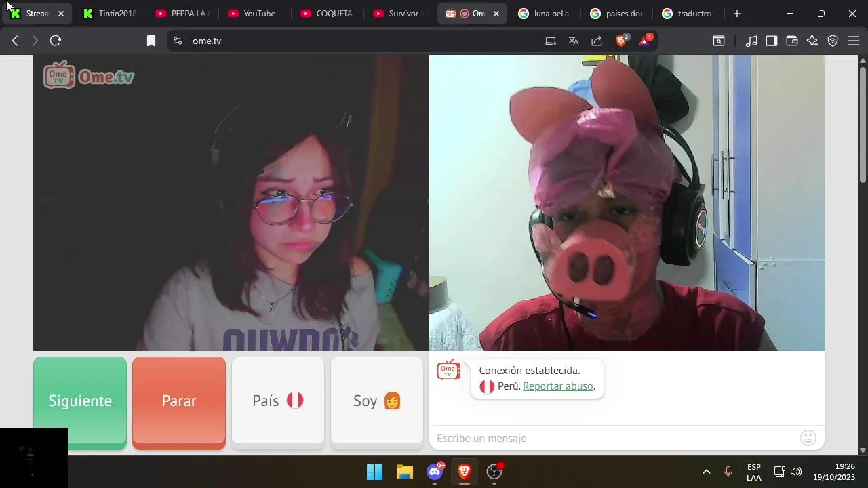Click the Parar button

coord(179,403)
